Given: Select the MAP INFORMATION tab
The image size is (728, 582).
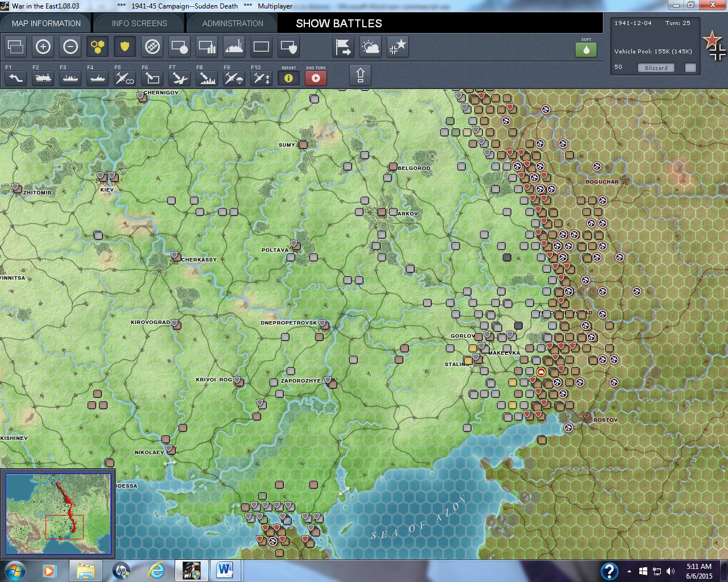Looking at the screenshot, I should point(45,23).
